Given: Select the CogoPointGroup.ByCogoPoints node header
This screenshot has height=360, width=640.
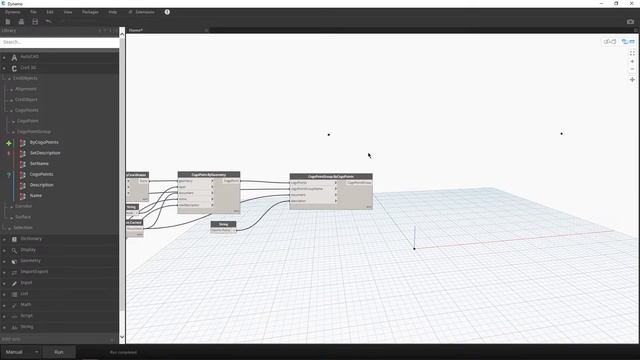Looking at the screenshot, I should coord(331,176).
